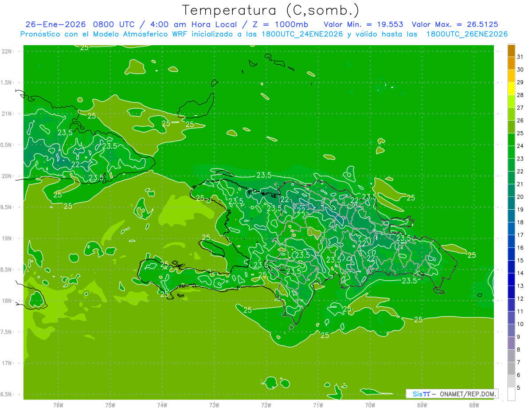The image size is (532, 411).
Task: Pick the dark orange swatch above 31
Action: click(511, 51)
